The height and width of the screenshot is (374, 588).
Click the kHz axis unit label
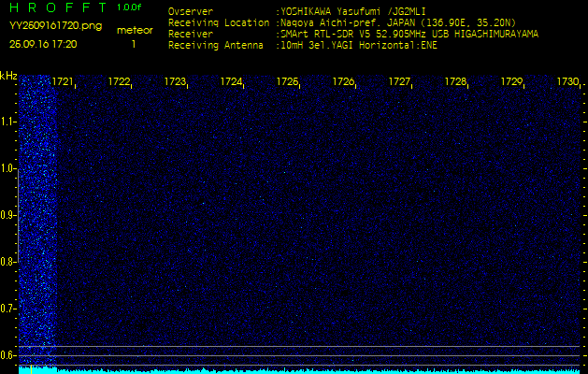(x=8, y=76)
